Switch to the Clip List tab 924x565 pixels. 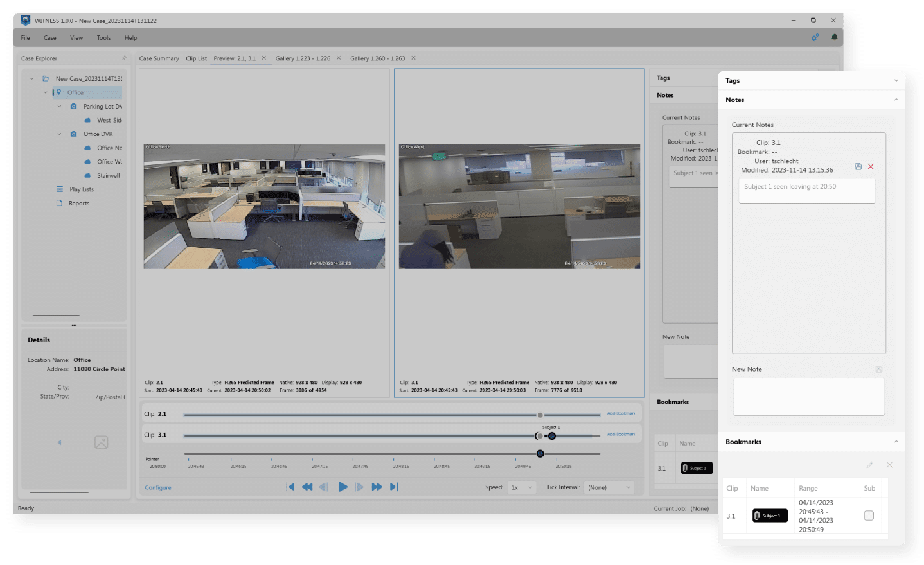point(196,58)
